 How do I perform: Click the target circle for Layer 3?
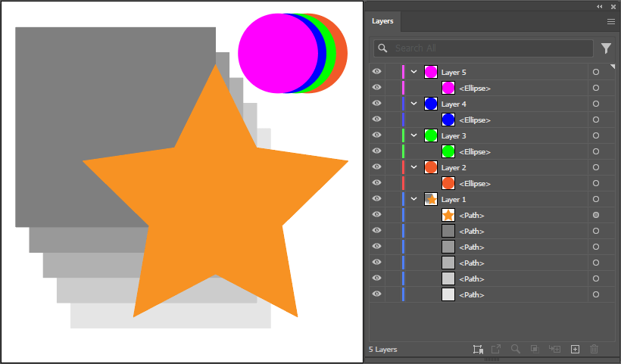click(596, 135)
